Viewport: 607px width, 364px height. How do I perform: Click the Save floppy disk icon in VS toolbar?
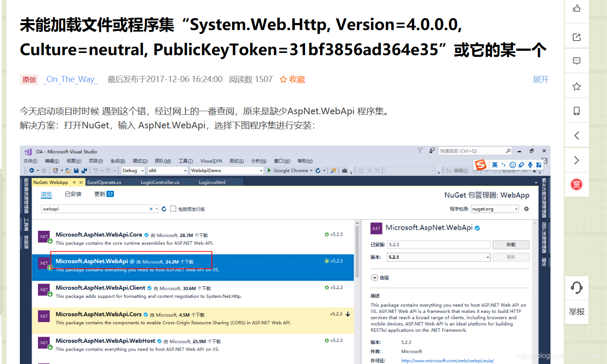[76, 170]
